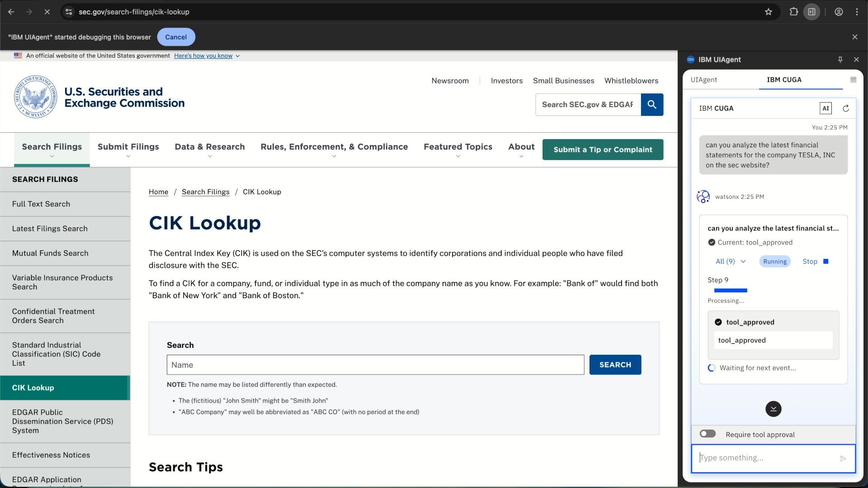868x488 pixels.
Task: Open the Newsroom link
Action: 450,81
